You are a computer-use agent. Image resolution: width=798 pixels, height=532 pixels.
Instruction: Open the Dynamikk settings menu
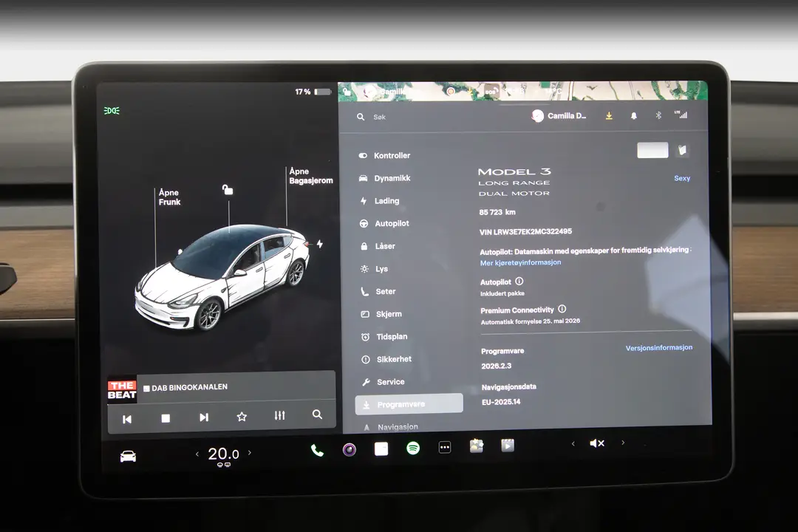pyautogui.click(x=385, y=178)
